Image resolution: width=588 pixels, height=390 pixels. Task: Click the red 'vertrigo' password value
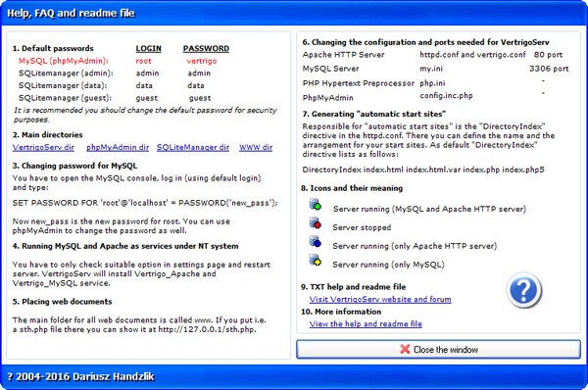coord(202,61)
